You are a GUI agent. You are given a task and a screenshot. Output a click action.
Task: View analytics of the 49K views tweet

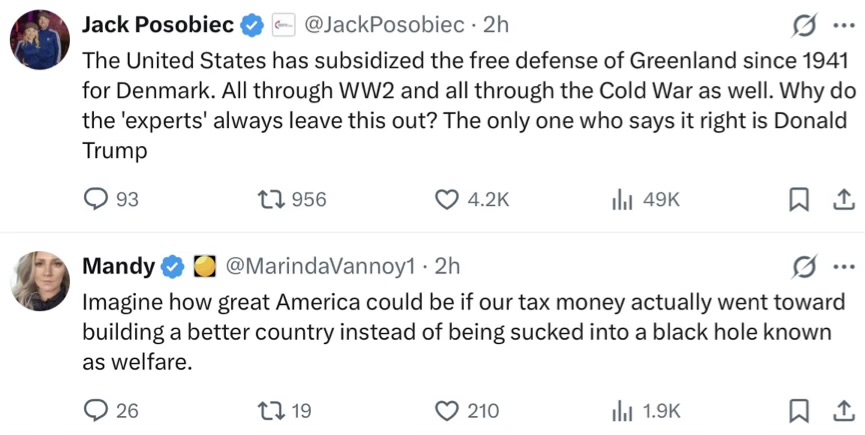[x=622, y=200]
